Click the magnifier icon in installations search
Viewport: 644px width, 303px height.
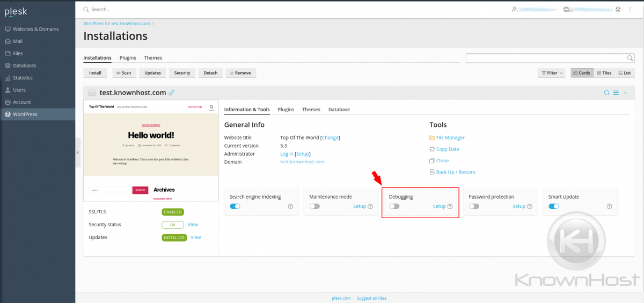coord(631,58)
